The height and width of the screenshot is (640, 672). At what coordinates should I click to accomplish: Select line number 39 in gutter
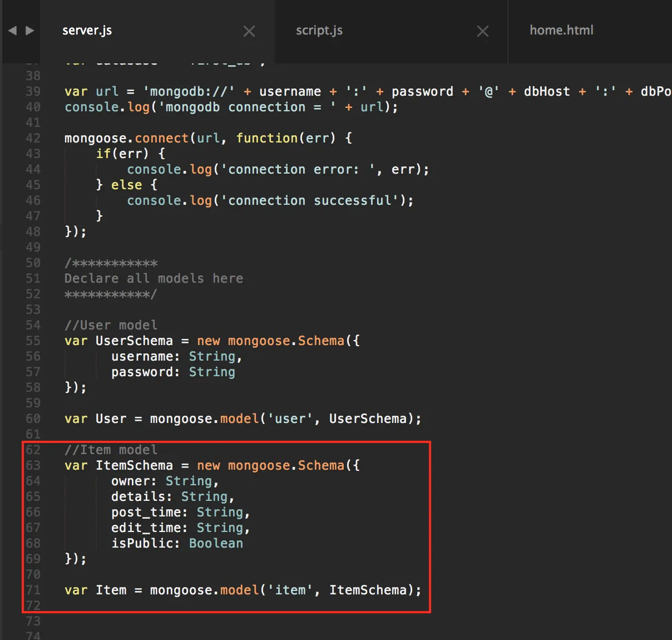click(33, 91)
